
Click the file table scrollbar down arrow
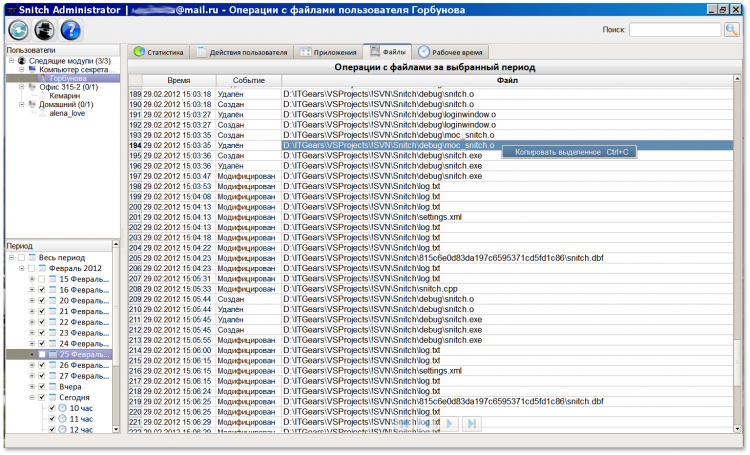point(737,429)
